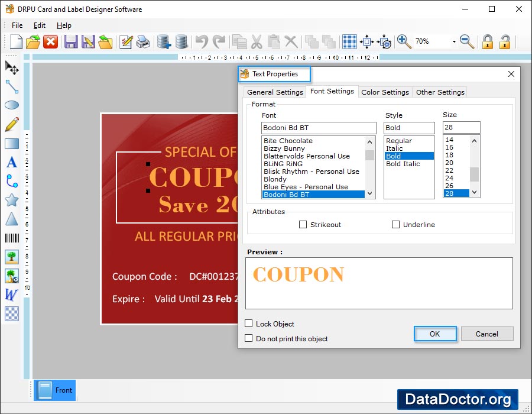The image size is (532, 414).
Task: Select the Barcode tool
Action: pos(12,238)
